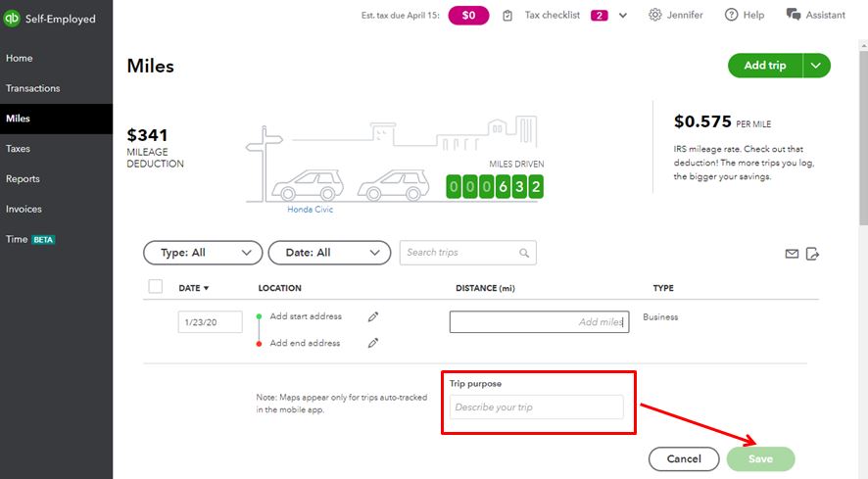Viewport: 868px width, 479px height.
Task: Expand the Add trip dropdown arrow
Action: [x=817, y=66]
